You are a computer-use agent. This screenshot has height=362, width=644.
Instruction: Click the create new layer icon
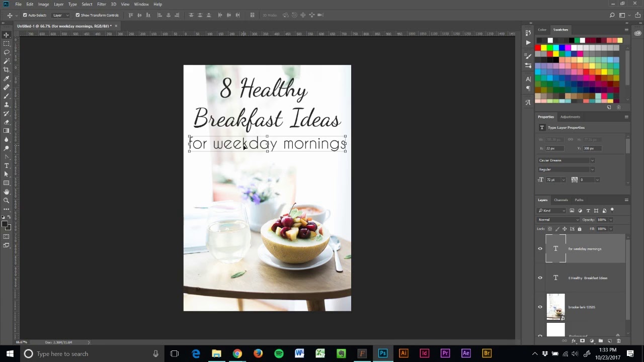[609, 341]
